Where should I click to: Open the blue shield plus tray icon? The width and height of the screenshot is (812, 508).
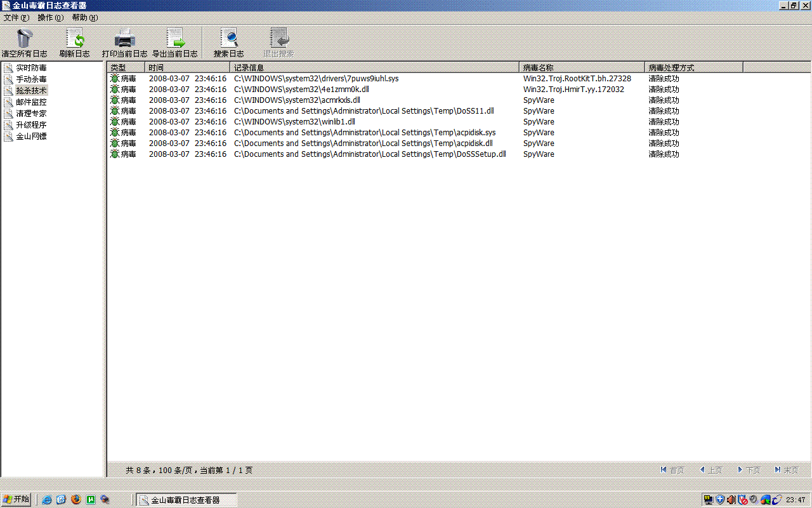click(x=720, y=500)
